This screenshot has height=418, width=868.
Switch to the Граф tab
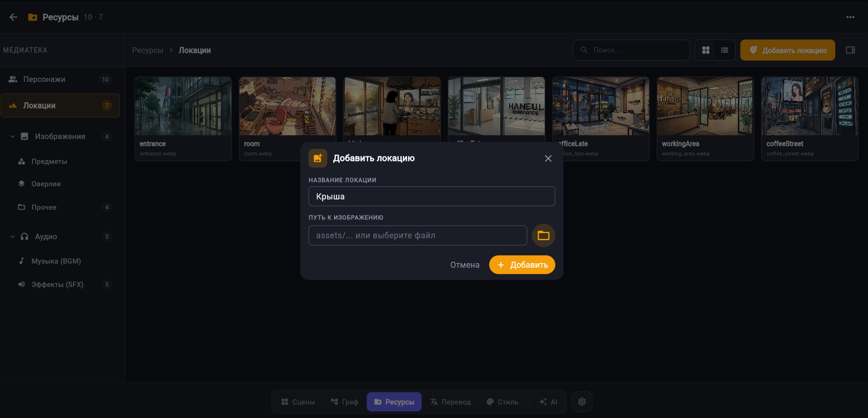(344, 402)
